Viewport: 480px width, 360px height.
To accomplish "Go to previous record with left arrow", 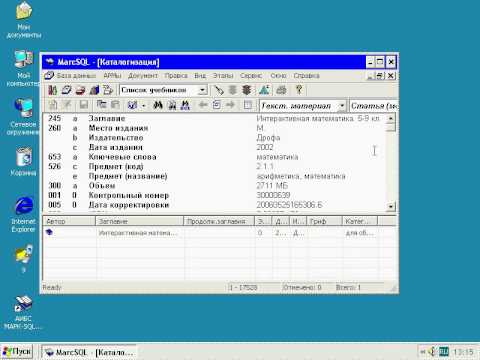I will [x=203, y=105].
